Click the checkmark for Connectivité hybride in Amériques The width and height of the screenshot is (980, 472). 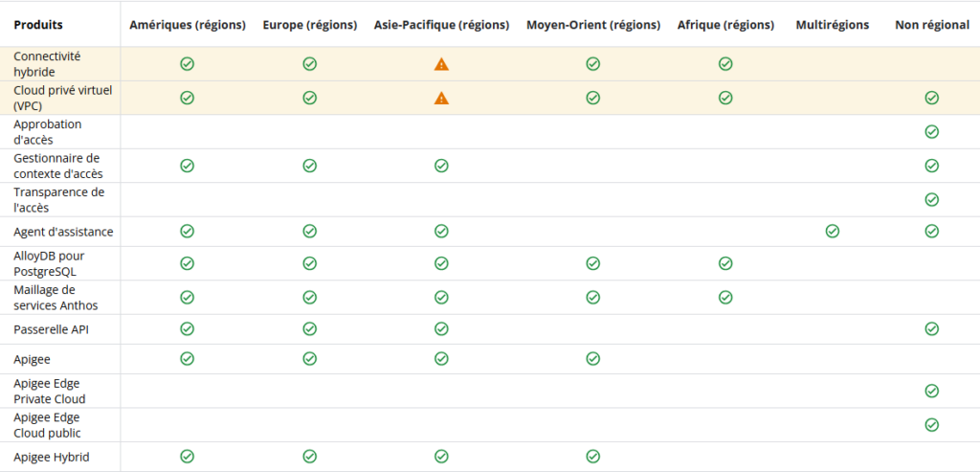click(x=187, y=64)
